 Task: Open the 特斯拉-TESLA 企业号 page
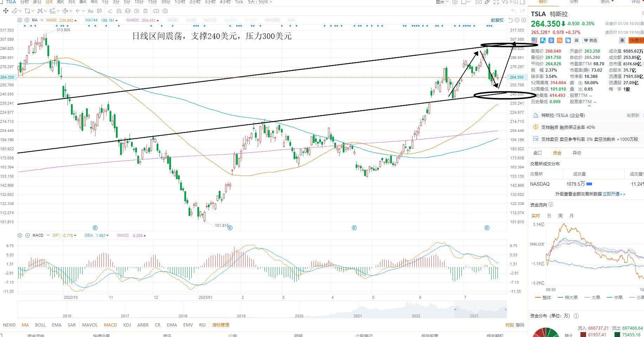[x=563, y=115]
